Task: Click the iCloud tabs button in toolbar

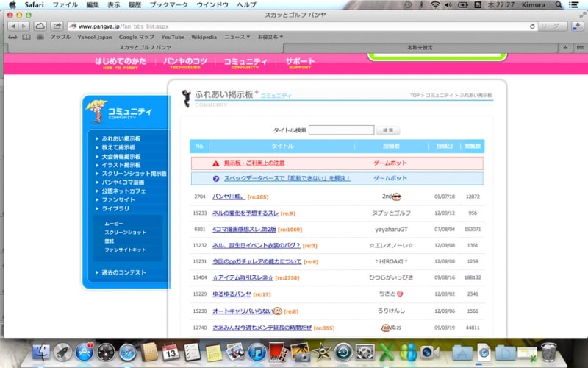Action: [40, 26]
